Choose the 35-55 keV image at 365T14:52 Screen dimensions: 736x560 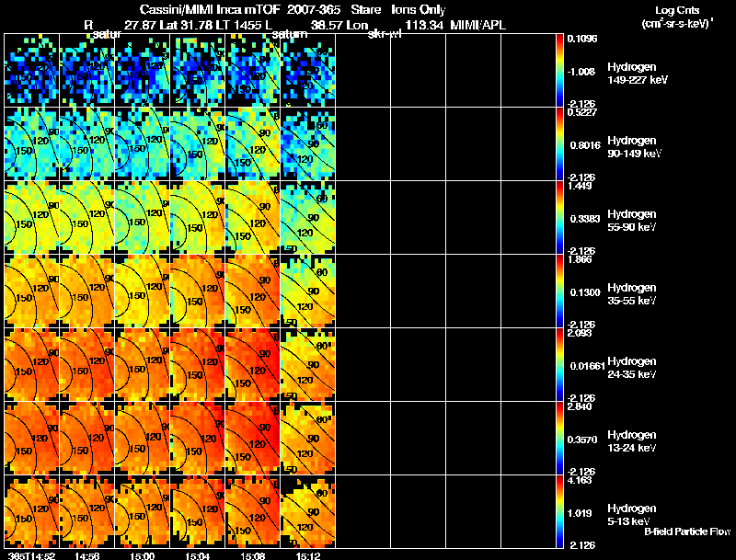click(x=32, y=291)
